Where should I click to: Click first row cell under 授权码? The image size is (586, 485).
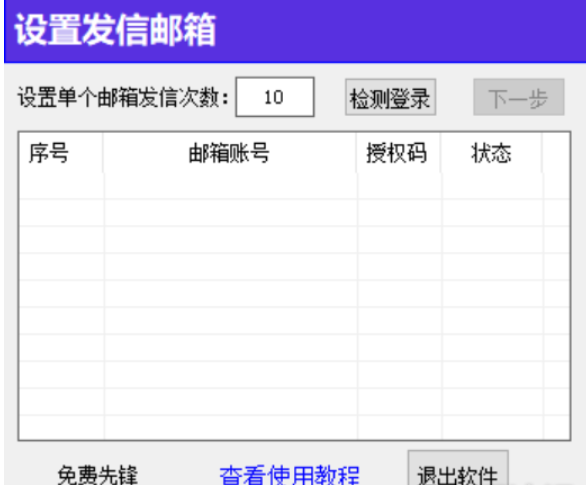[400, 186]
